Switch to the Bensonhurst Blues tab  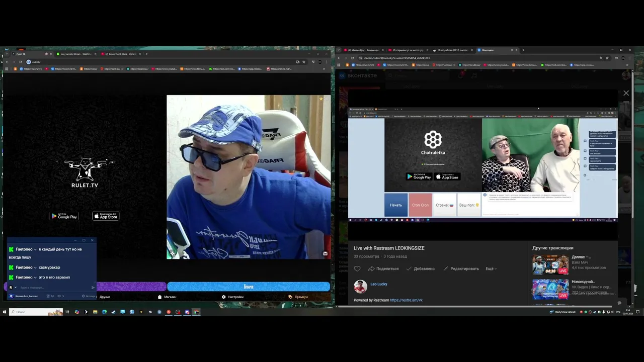coord(121,54)
